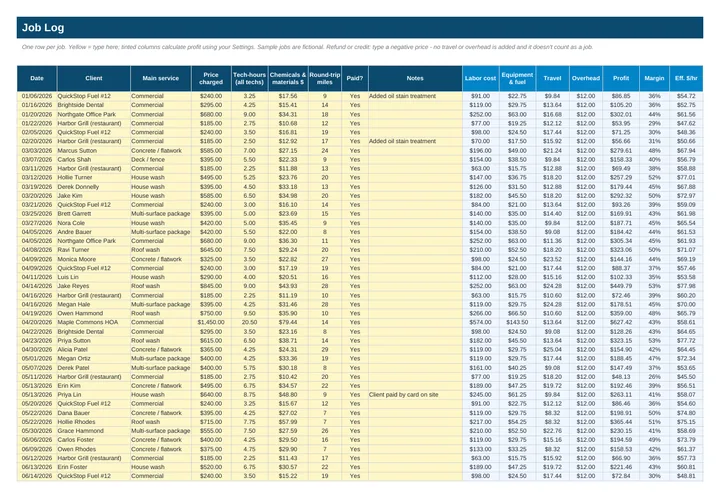
Task: Select the Alicia Patel client cell
Action: 94,349
